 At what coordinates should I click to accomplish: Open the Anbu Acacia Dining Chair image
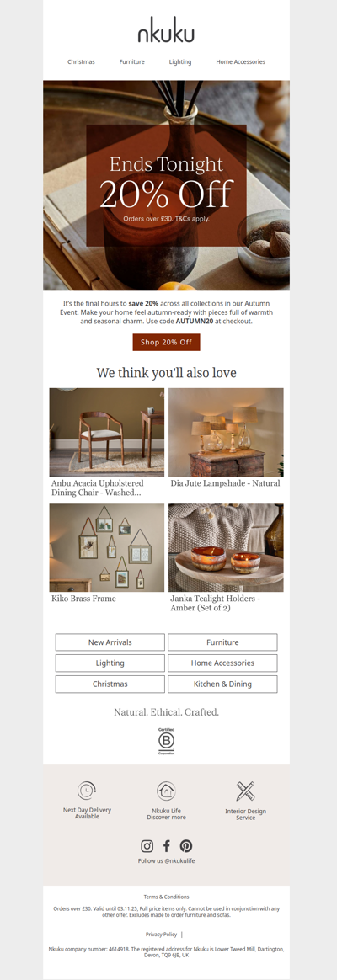tap(107, 432)
